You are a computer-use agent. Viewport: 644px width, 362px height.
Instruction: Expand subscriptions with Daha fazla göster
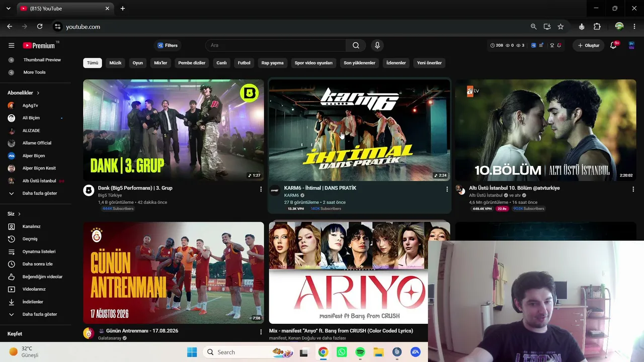[x=39, y=193]
